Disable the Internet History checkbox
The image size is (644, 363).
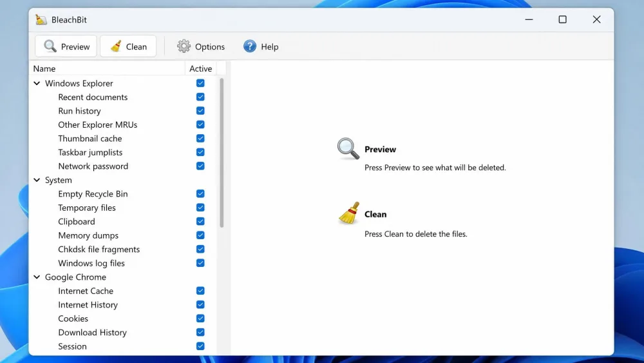pyautogui.click(x=200, y=304)
